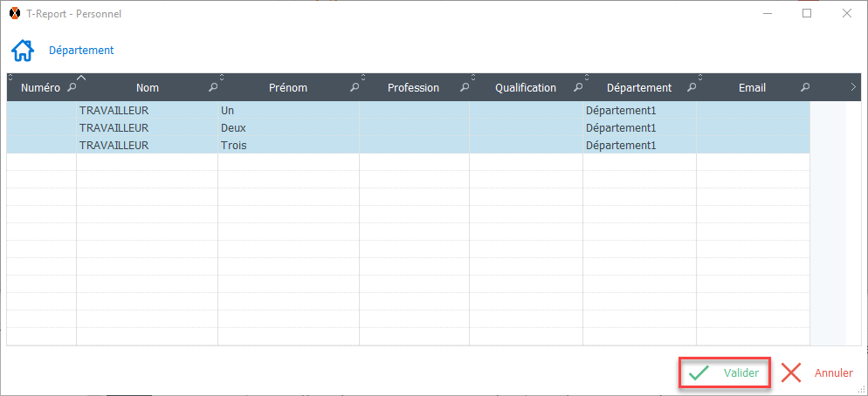Sort by the Département column header
The height and width of the screenshot is (396, 868).
(x=638, y=88)
